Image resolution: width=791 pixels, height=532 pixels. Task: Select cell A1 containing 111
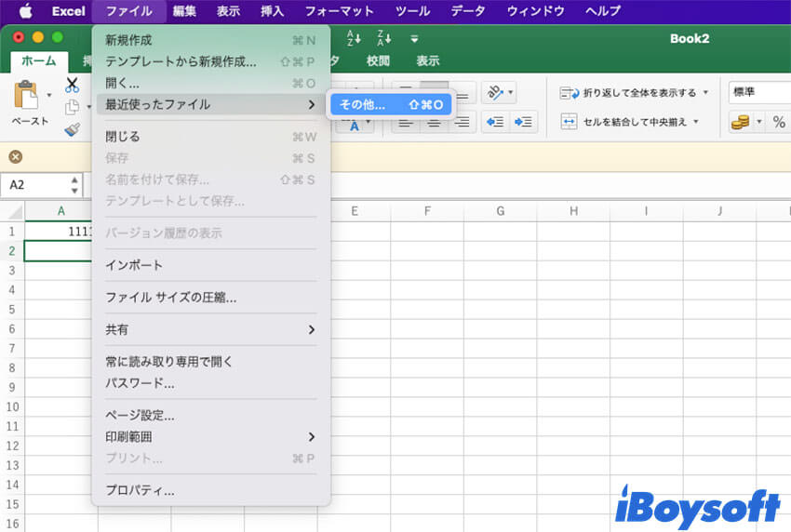click(59, 232)
